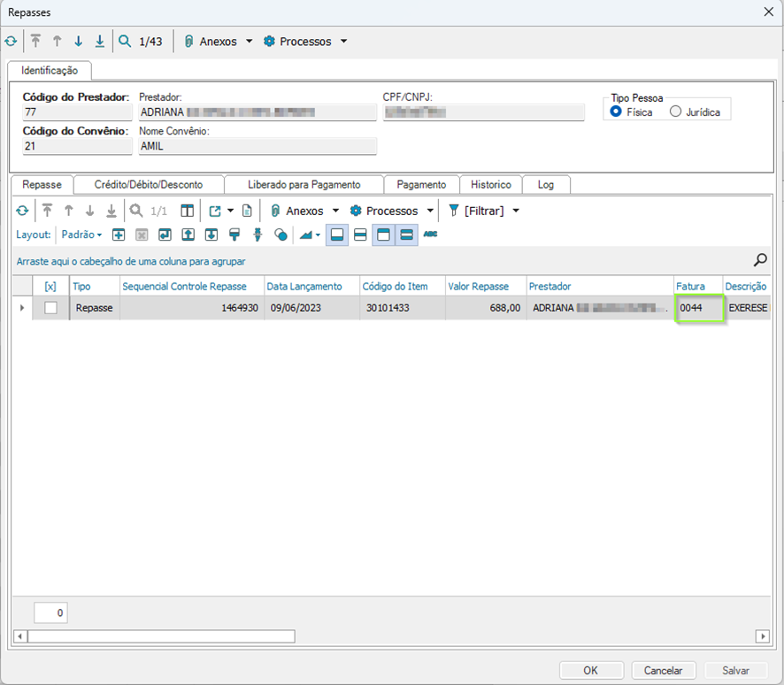The image size is (784, 685).
Task: Open Liberado para Pagamento tab
Action: click(304, 184)
